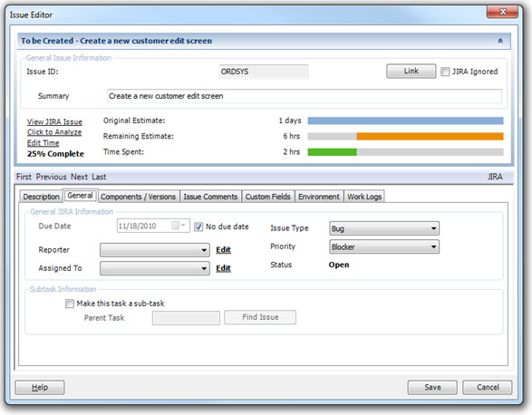This screenshot has height=415, width=532.
Task: Open the Reporter dropdown list
Action: tap(155, 250)
